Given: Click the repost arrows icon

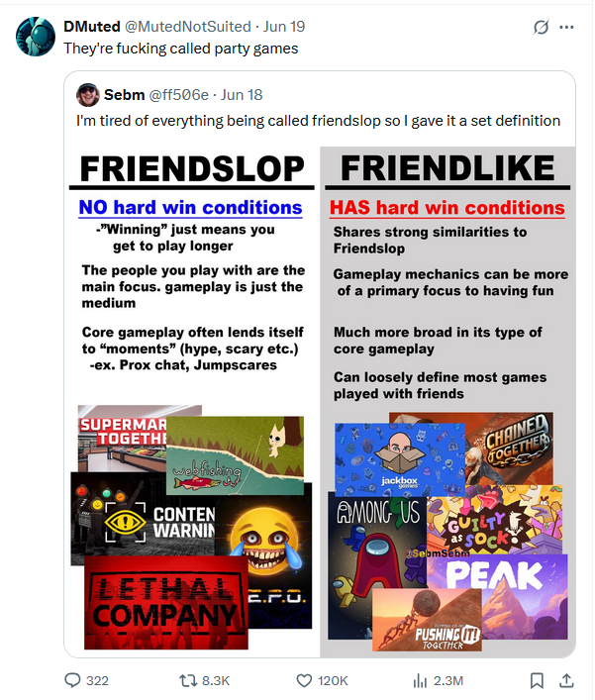Looking at the screenshot, I should coord(186,681).
